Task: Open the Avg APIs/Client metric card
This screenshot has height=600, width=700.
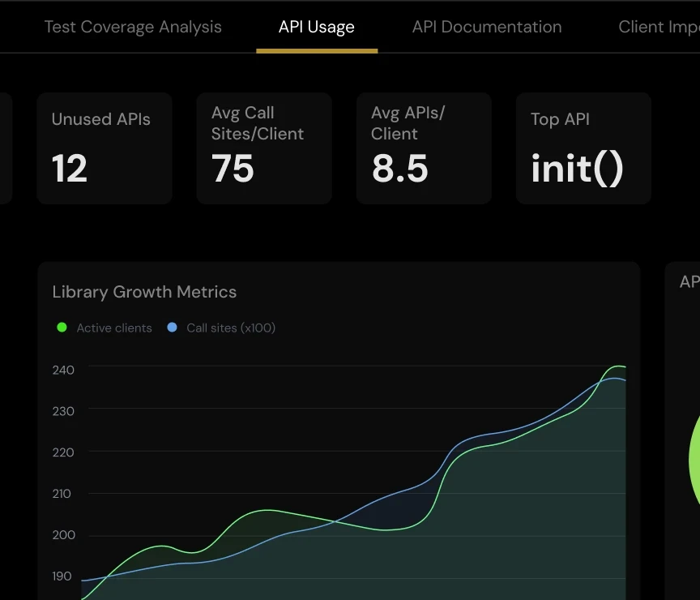Action: (423, 148)
